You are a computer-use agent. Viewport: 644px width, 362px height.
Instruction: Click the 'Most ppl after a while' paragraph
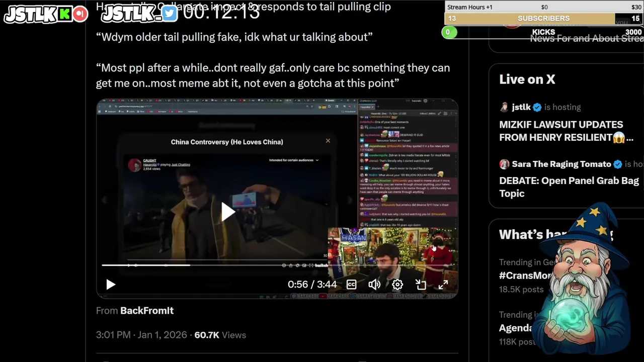273,75
